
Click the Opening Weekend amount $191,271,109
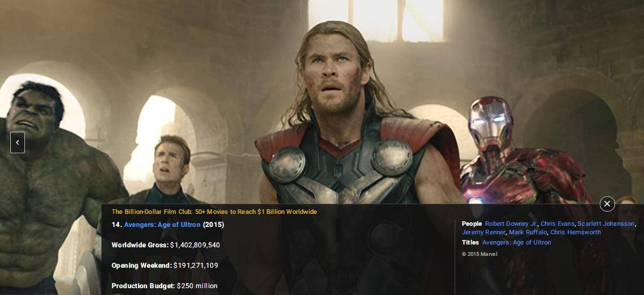[196, 266]
